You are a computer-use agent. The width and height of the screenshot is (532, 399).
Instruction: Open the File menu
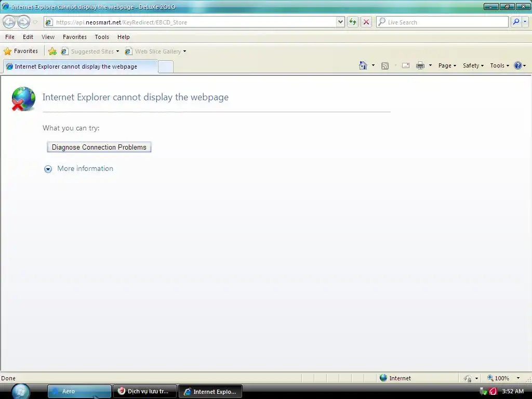[x=10, y=37]
